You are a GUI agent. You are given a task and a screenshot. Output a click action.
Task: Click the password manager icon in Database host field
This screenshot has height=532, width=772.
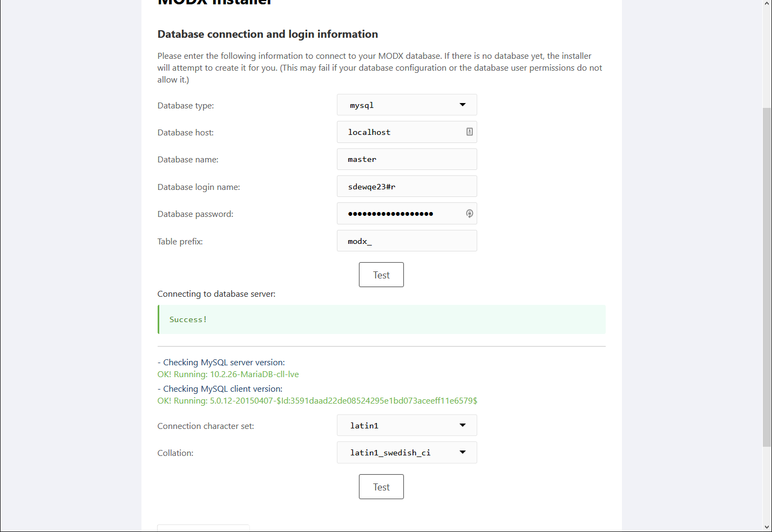470,132
